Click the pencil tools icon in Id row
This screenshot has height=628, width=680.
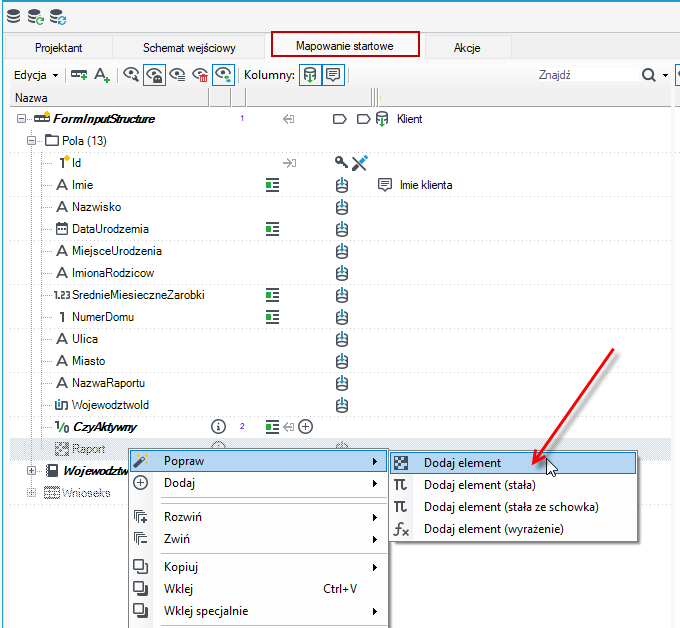(x=360, y=163)
